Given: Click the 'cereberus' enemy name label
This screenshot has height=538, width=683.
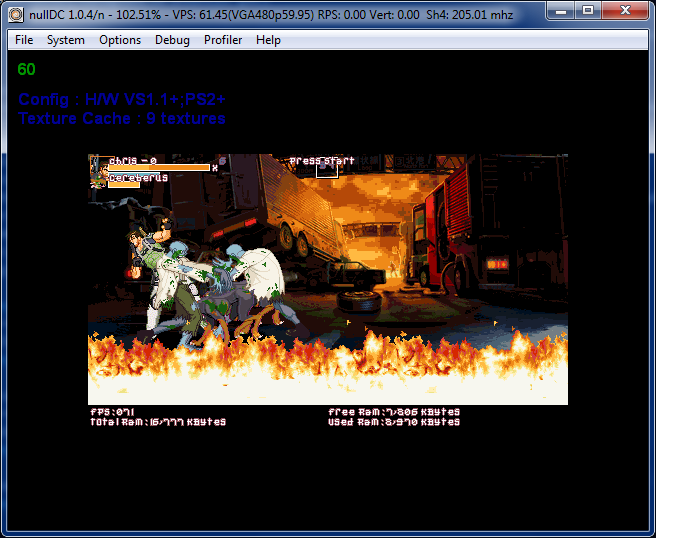Looking at the screenshot, I should pyautogui.click(x=139, y=177).
